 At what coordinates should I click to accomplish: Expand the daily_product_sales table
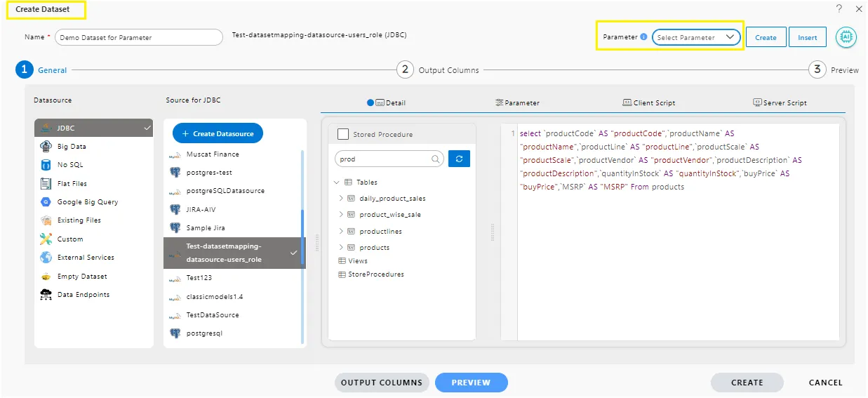coord(341,198)
